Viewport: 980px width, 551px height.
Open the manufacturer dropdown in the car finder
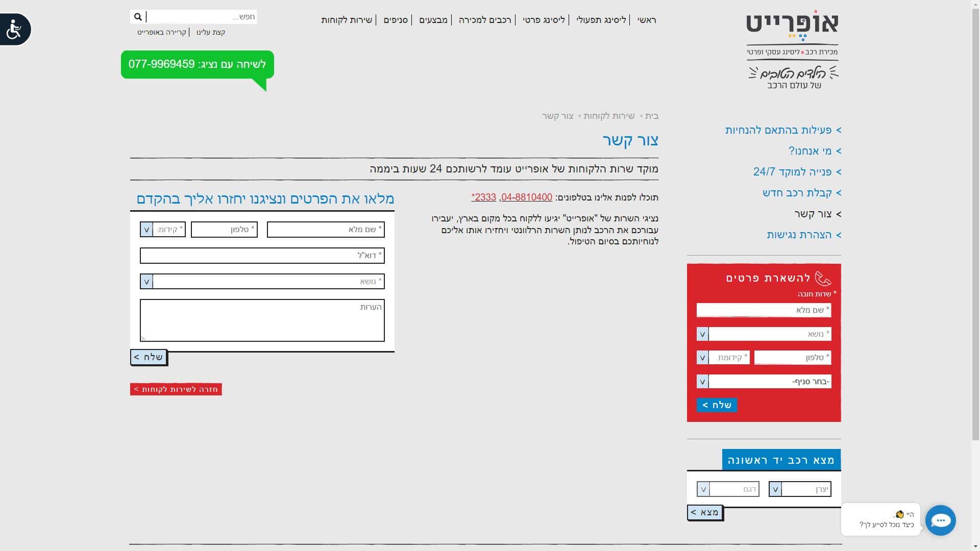pos(775,489)
